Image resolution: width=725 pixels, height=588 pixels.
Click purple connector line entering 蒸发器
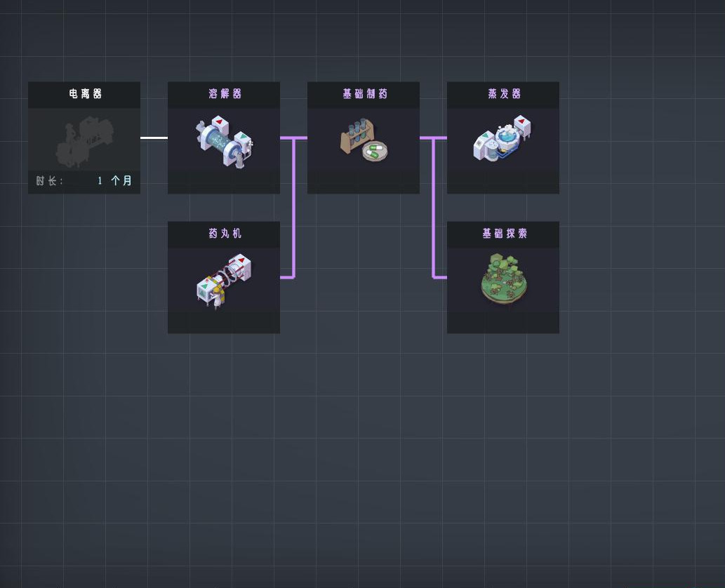[441, 138]
